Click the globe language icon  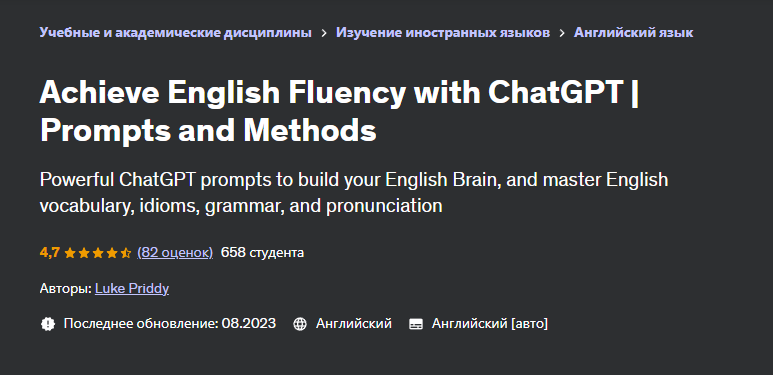tap(300, 324)
